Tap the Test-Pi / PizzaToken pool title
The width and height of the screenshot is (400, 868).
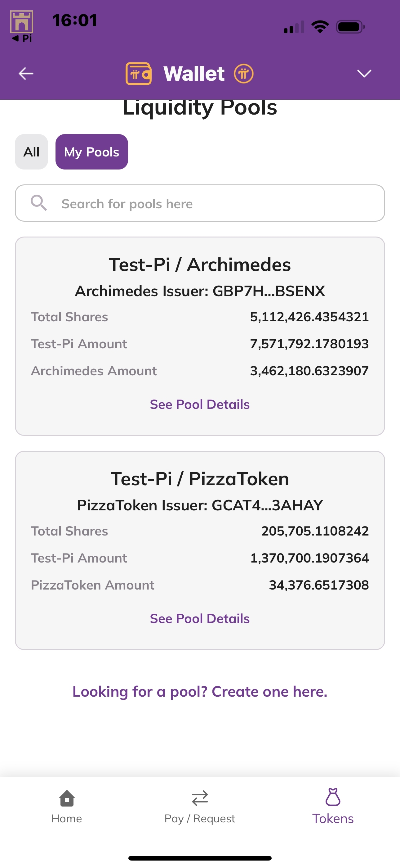coord(200,479)
